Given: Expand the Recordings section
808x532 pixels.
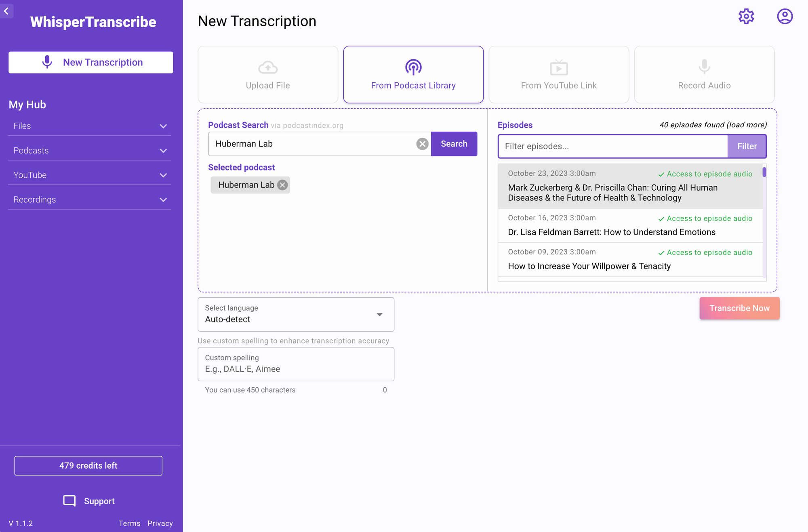Looking at the screenshot, I should point(90,200).
